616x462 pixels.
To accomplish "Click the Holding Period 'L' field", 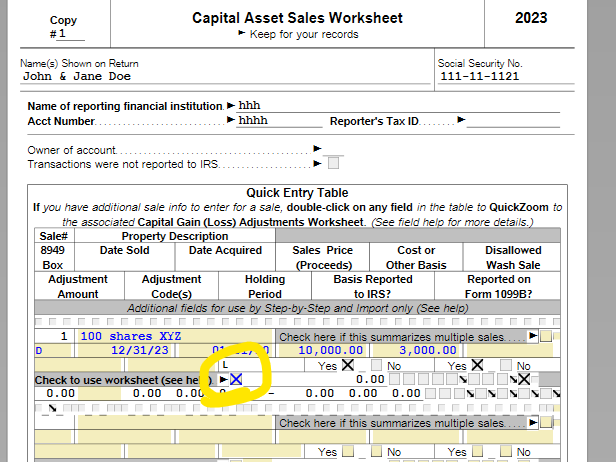I will pos(261,365).
